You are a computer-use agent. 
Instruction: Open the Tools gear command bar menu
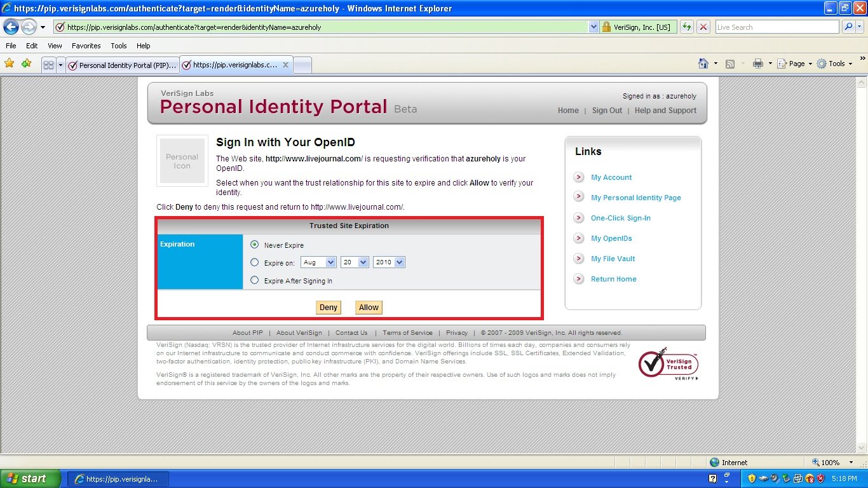pos(834,64)
